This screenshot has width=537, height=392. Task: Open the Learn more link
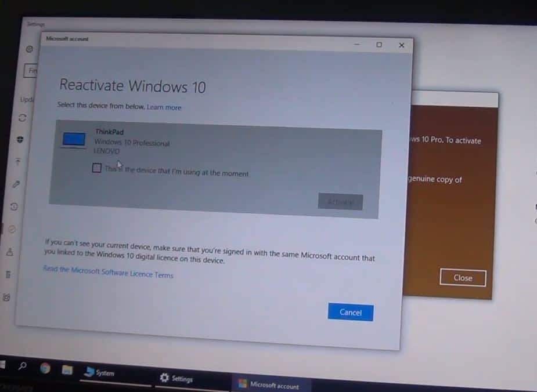164,107
